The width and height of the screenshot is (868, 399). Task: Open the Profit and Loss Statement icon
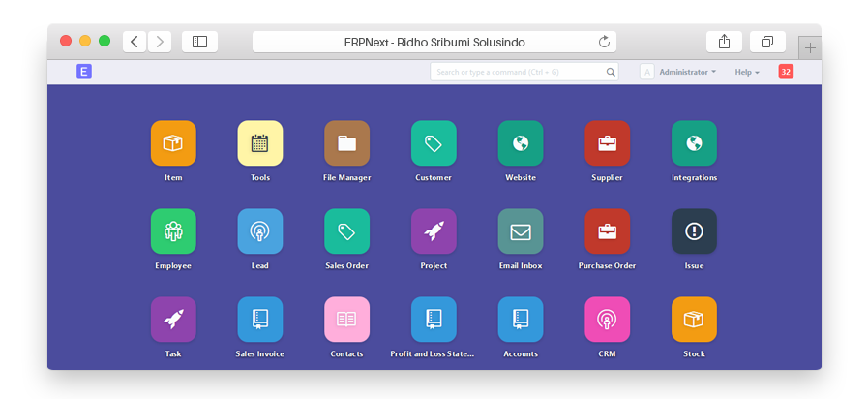434,320
